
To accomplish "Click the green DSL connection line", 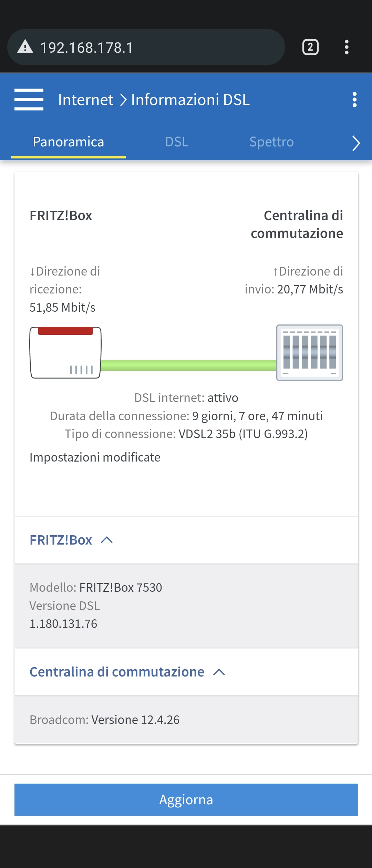I will pos(189,365).
